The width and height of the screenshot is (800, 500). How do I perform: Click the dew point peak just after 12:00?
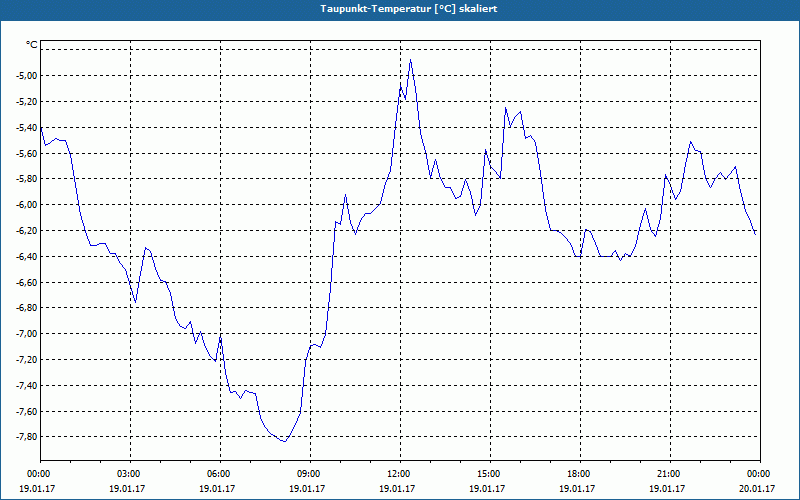point(410,60)
